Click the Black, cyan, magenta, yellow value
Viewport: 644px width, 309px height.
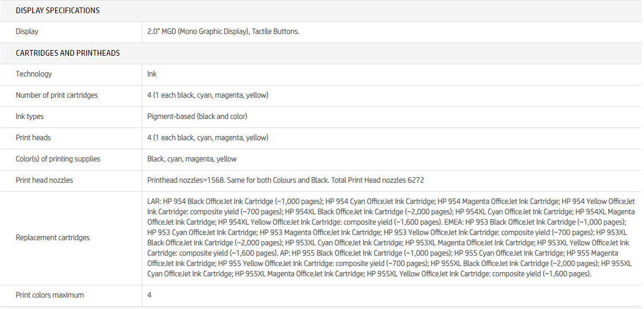point(192,159)
